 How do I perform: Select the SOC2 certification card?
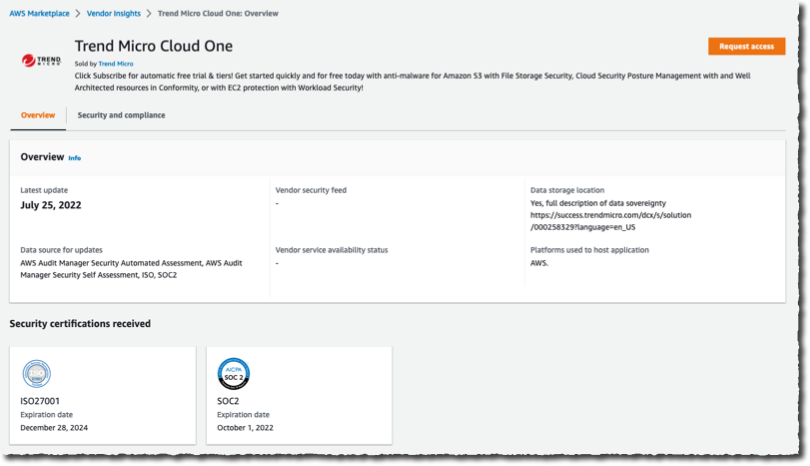coord(299,395)
